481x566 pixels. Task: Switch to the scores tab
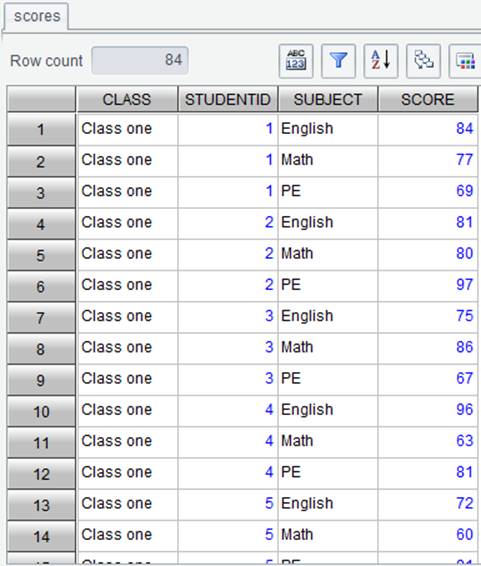point(37,17)
